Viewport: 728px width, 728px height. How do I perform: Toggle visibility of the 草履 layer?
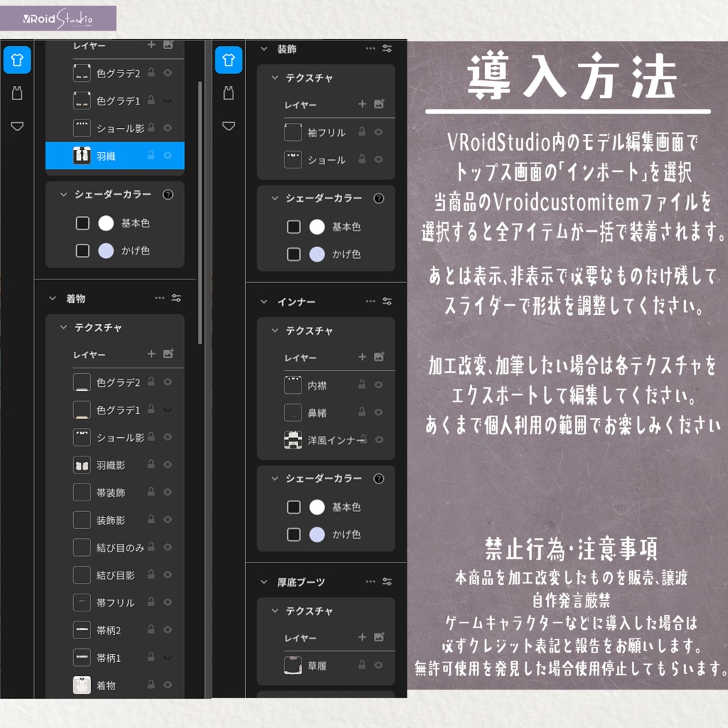pyautogui.click(x=378, y=665)
